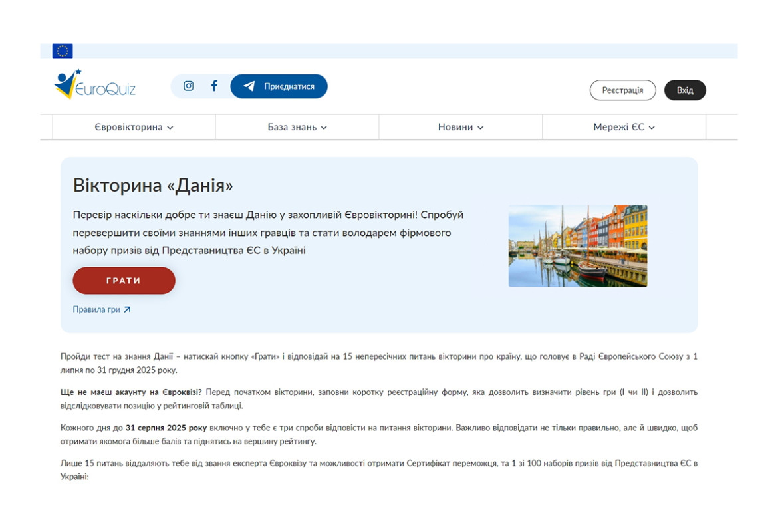778x532 pixels.
Task: Click the Copenhagen harbor photo
Action: (x=577, y=245)
